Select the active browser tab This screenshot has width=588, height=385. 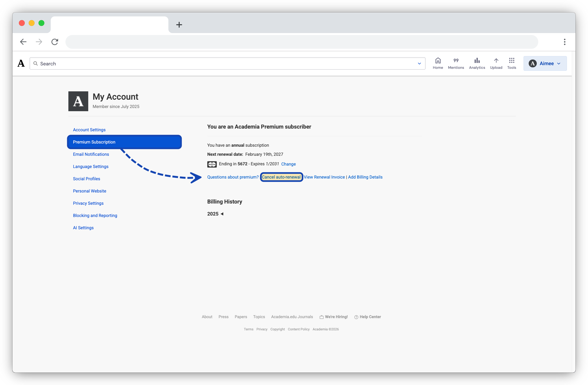(110, 24)
